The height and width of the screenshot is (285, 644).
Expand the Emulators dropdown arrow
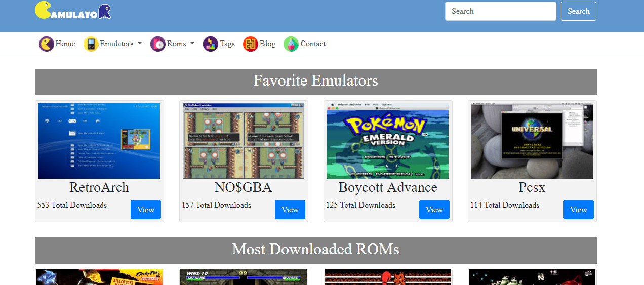pyautogui.click(x=140, y=44)
